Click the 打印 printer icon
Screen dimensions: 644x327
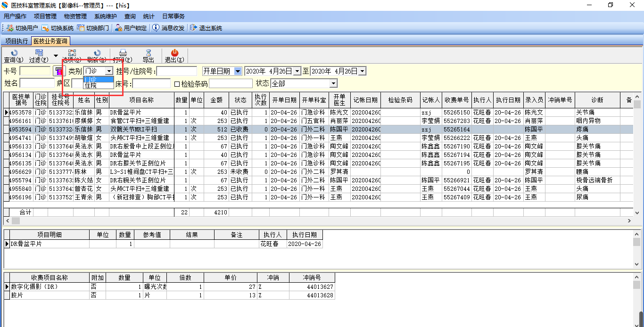(123, 53)
